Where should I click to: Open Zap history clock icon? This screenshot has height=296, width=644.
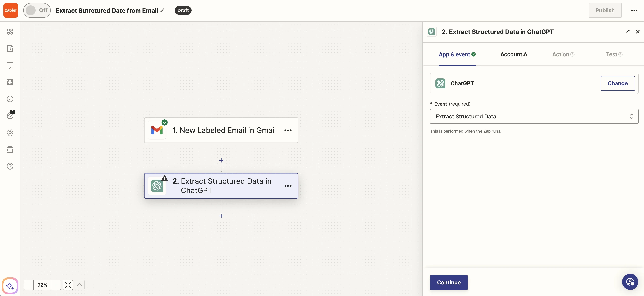coord(10,99)
